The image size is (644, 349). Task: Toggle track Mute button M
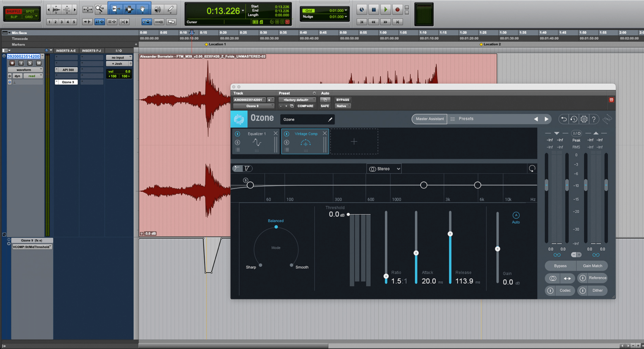pos(39,63)
